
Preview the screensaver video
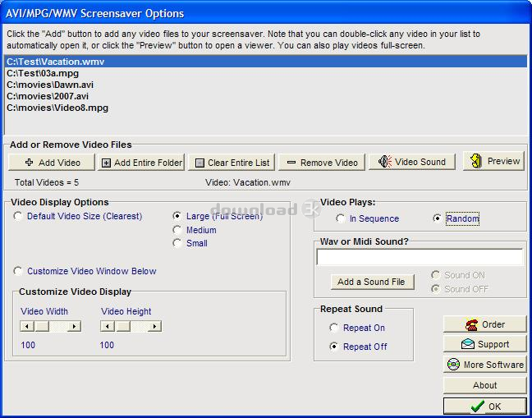point(493,161)
